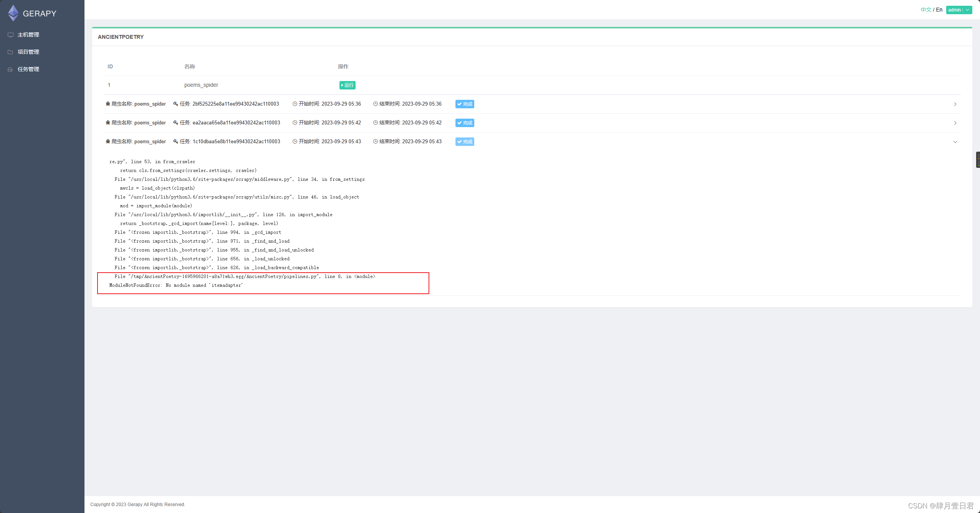Click the 完成 checkmark badge on the first task
The image size is (980, 513).
coord(464,104)
